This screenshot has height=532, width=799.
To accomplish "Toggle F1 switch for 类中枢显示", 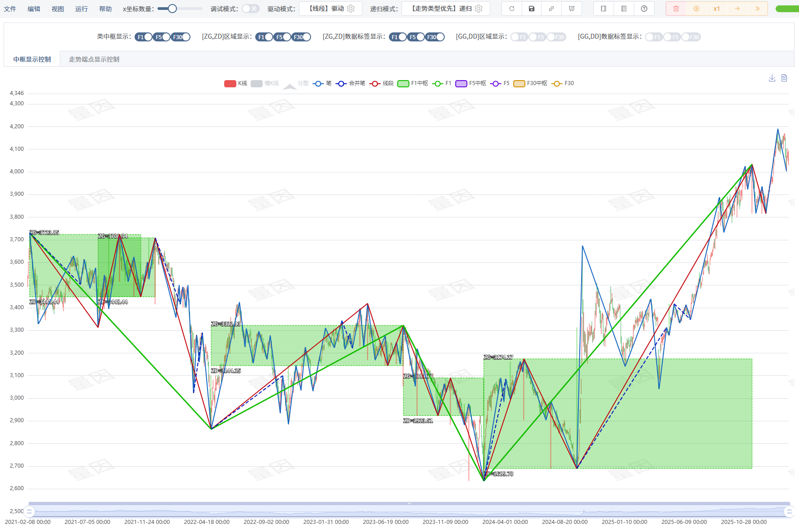I will coord(144,37).
